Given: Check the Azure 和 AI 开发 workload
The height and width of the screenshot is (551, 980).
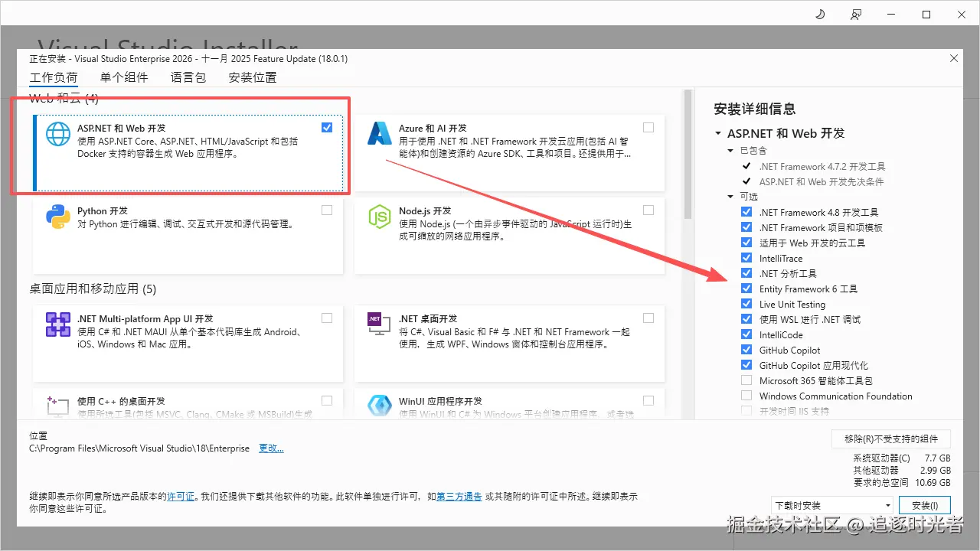Looking at the screenshot, I should click(x=648, y=128).
